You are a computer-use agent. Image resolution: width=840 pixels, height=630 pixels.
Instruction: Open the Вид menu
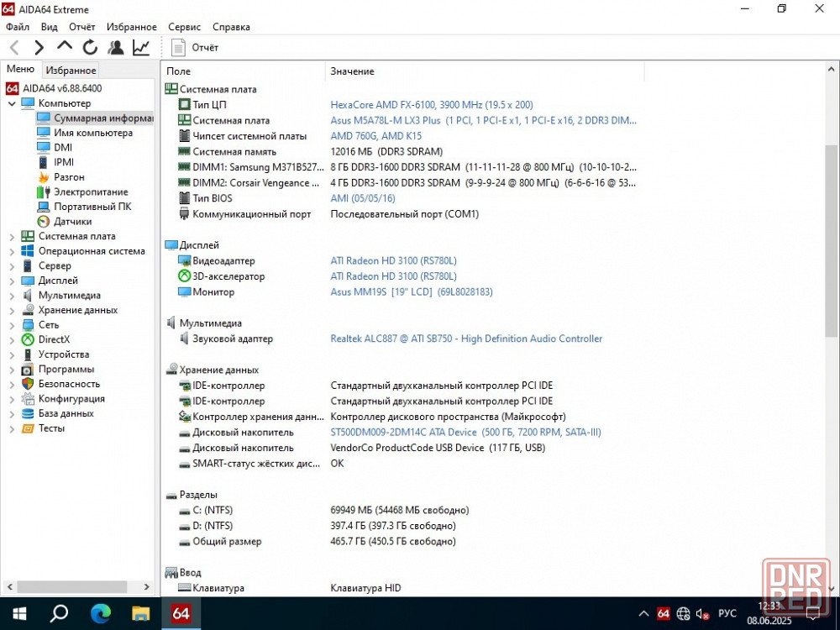coord(50,27)
